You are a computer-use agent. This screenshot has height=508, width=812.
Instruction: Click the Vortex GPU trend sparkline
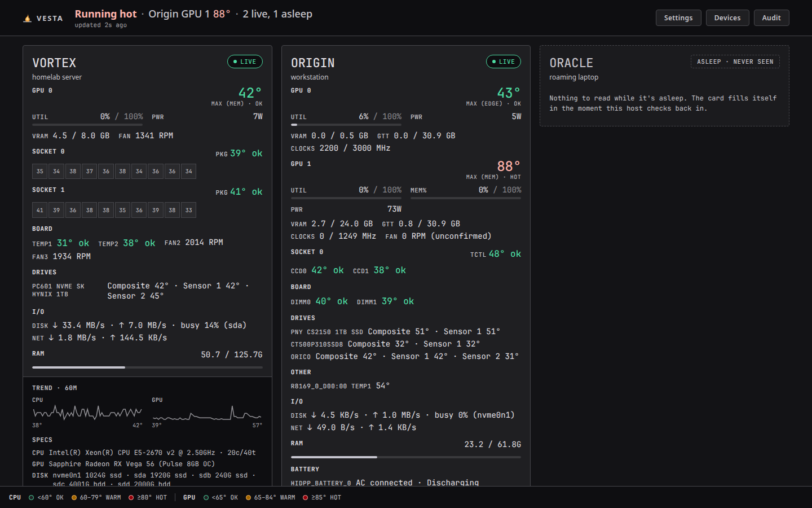207,413
